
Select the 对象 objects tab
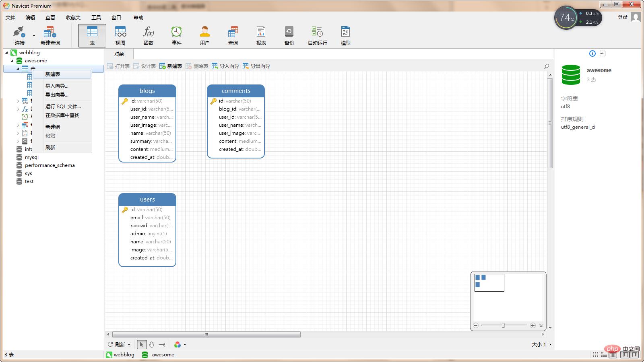119,54
